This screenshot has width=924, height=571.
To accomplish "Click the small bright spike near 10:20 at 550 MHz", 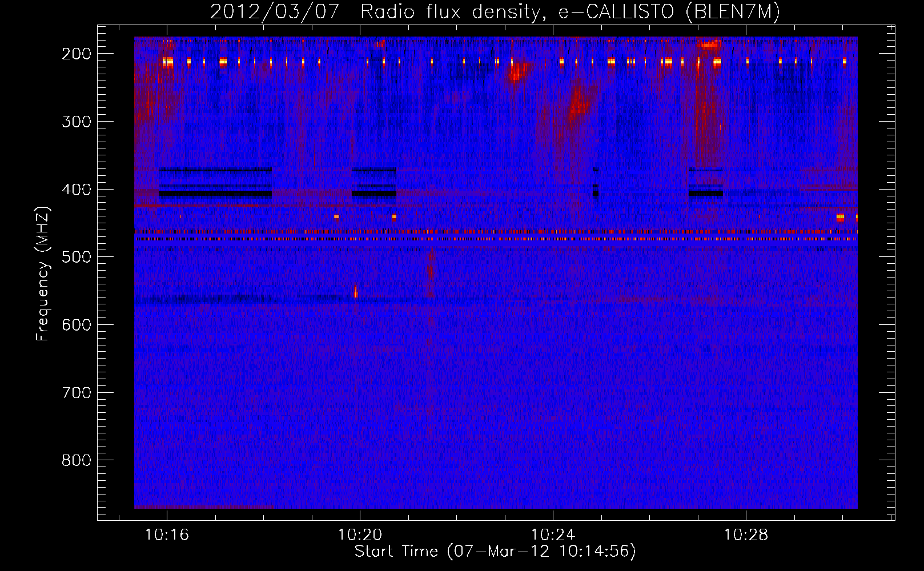I will 355,292.
